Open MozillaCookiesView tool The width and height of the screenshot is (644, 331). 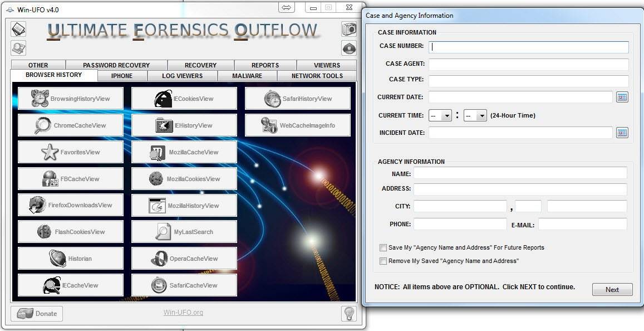[184, 178]
